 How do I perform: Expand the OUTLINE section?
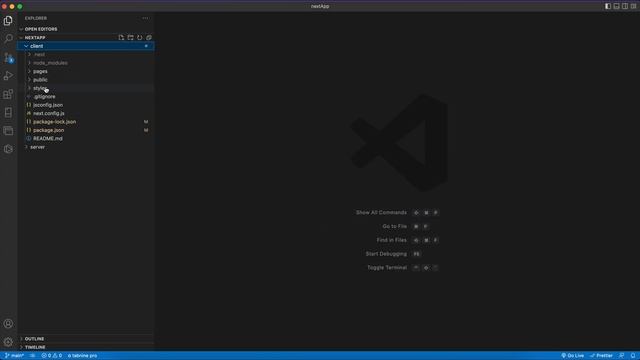[x=86, y=339]
